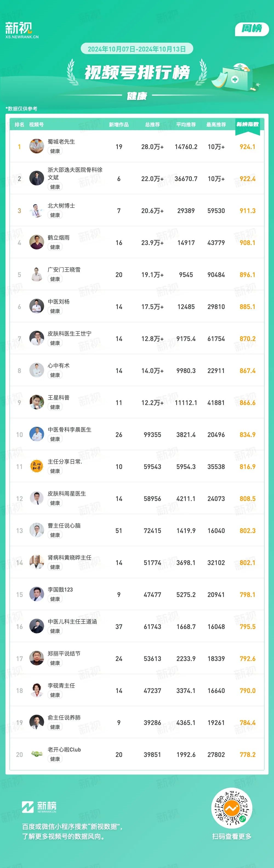Screen dimensions: 274x868
Task: Click the 924.1 index score
Action: 247,147
